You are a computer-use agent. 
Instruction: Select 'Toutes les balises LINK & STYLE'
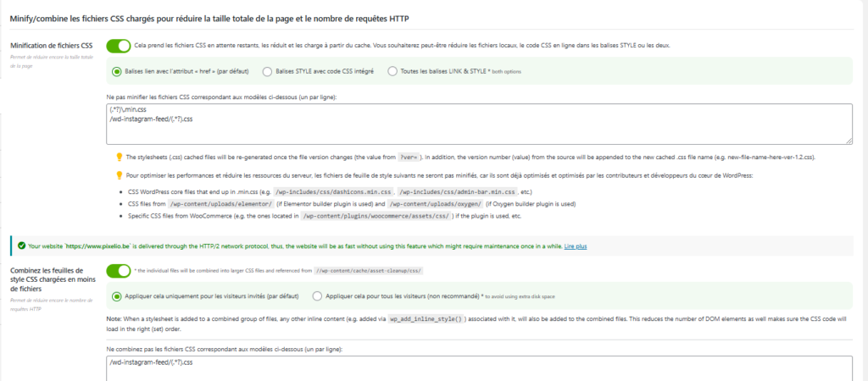tap(392, 71)
